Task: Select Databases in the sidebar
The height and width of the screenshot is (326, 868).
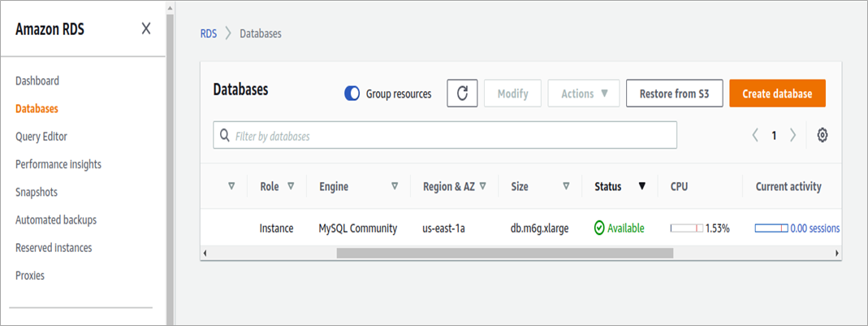Action: (37, 109)
